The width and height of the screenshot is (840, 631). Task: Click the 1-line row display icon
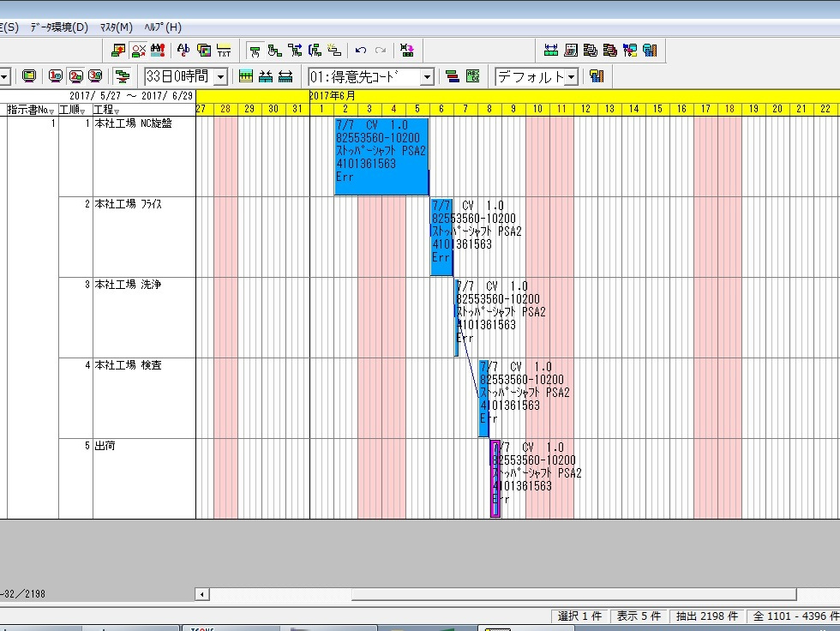56,76
